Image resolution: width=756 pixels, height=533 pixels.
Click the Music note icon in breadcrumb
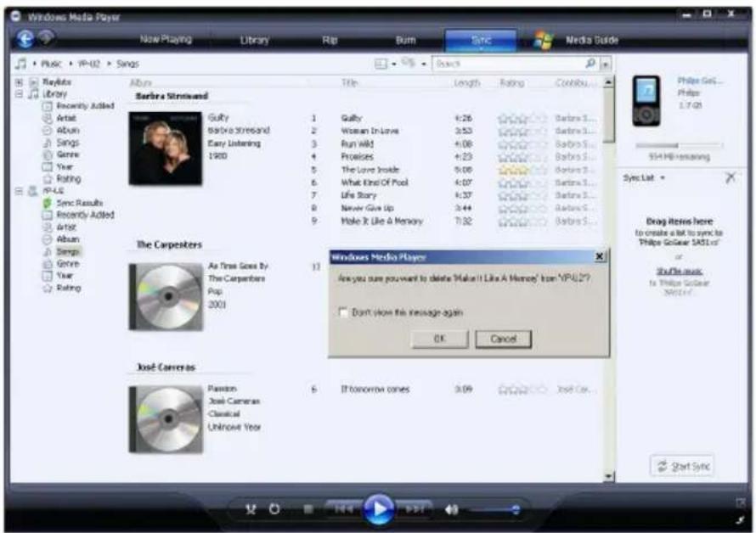pyautogui.click(x=20, y=64)
